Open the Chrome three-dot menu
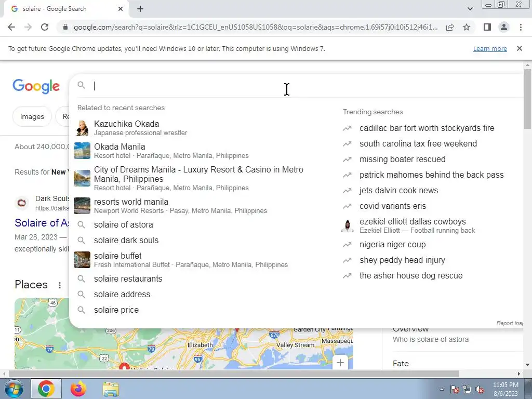The height and width of the screenshot is (399, 532). (x=521, y=27)
